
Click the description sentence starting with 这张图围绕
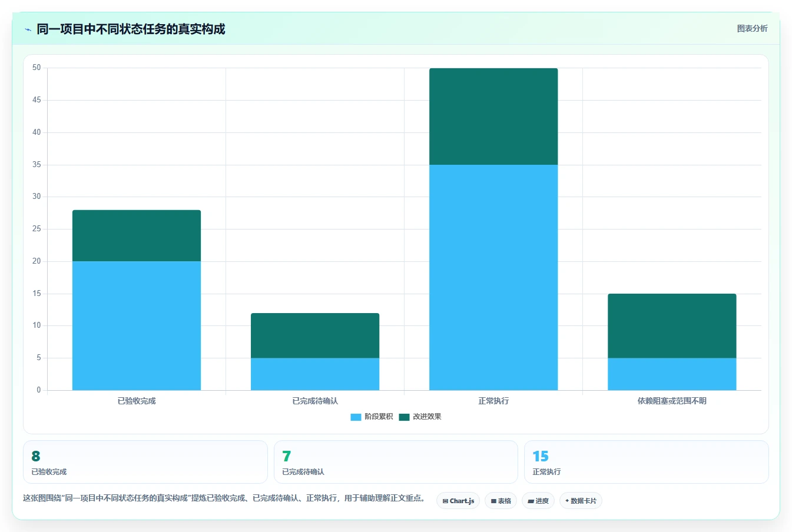(x=224, y=498)
